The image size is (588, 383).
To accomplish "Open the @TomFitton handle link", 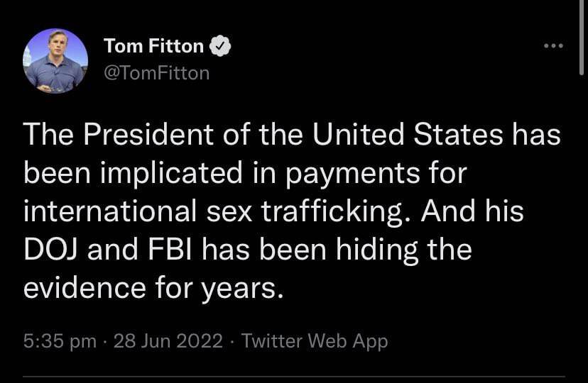I will point(157,72).
